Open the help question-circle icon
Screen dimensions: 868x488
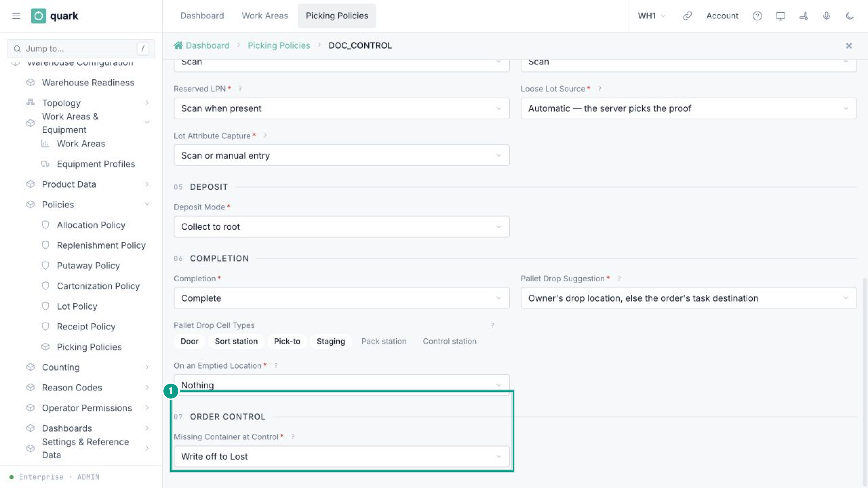click(757, 16)
